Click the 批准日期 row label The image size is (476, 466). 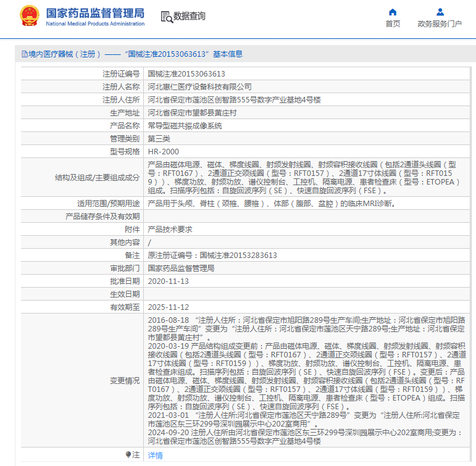click(x=125, y=281)
